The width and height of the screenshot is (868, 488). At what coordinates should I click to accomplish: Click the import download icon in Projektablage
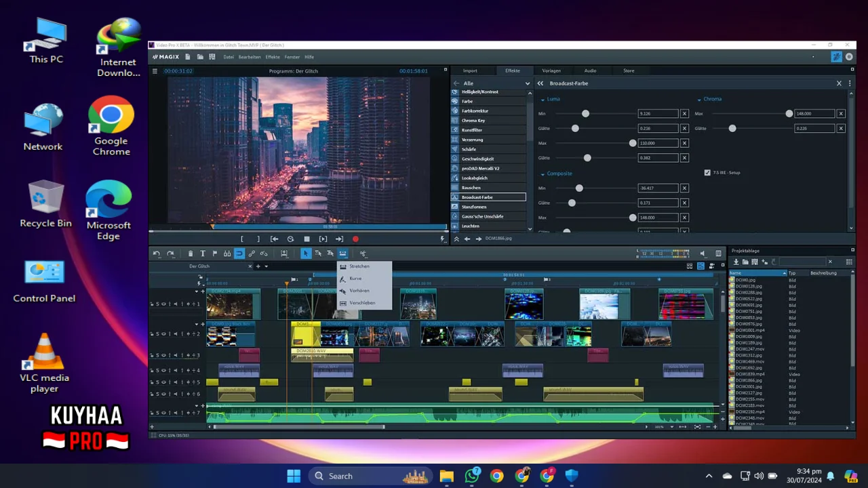736,262
